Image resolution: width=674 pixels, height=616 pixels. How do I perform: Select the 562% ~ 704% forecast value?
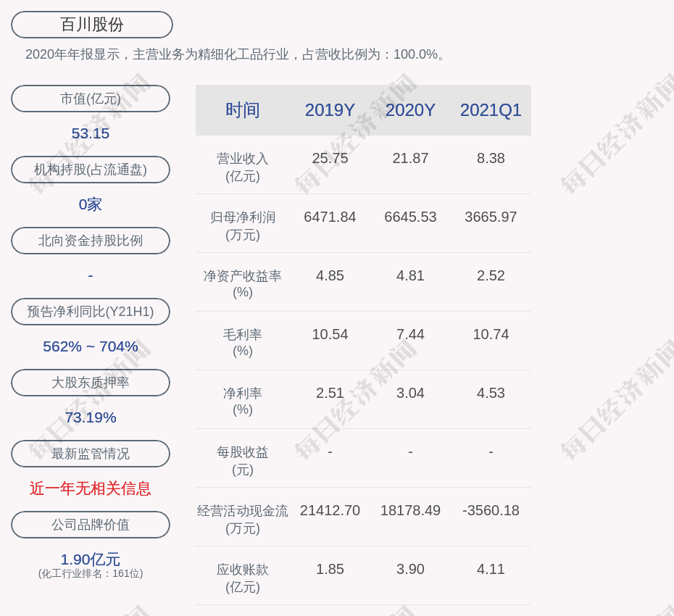click(91, 346)
